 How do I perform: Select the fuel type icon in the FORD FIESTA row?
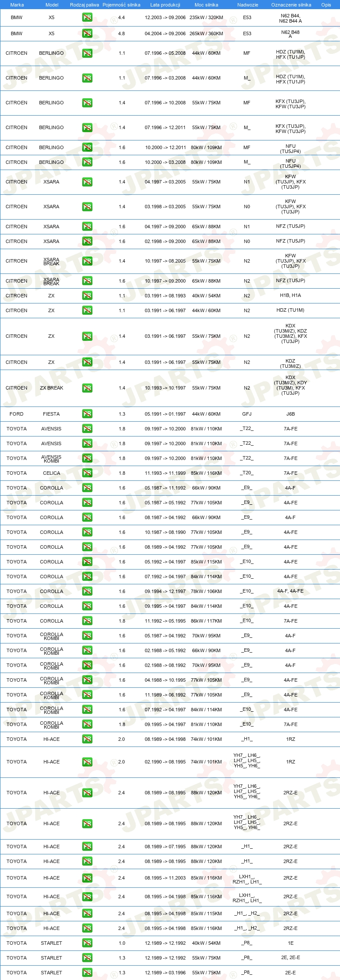point(87,414)
